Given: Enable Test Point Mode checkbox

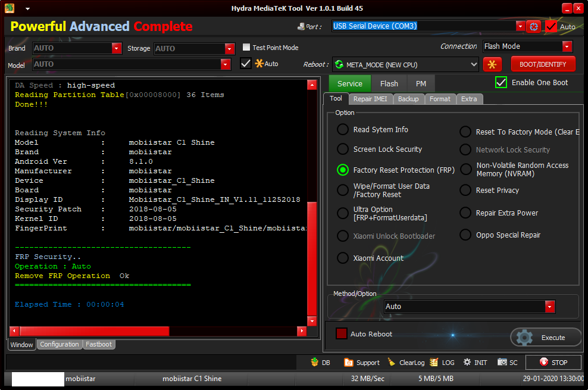Looking at the screenshot, I should coord(247,48).
